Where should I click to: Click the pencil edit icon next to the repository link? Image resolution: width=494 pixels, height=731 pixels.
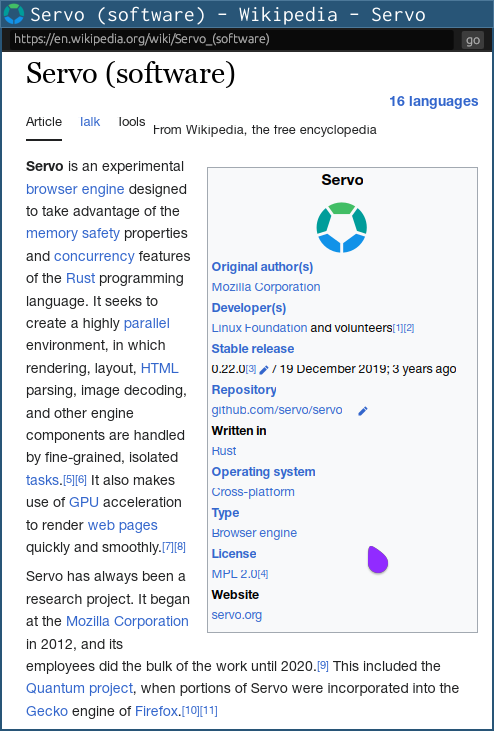click(363, 411)
